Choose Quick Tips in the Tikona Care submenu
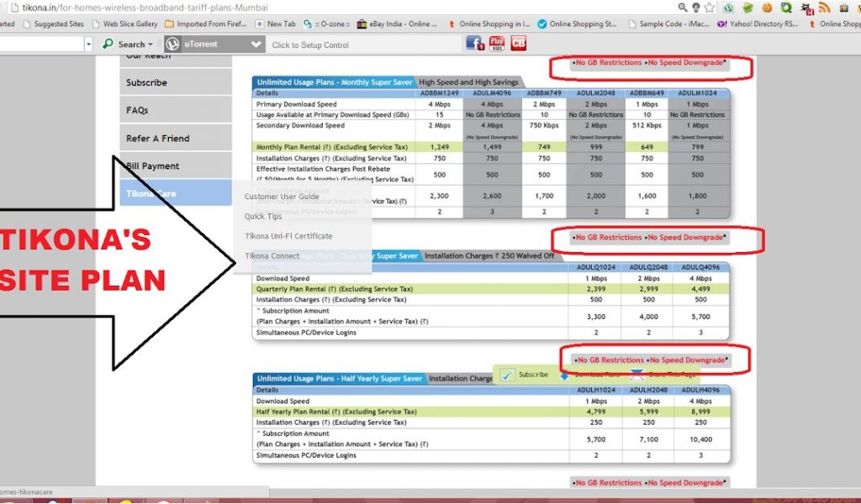Viewport: 861px width, 504px height. pos(263,217)
